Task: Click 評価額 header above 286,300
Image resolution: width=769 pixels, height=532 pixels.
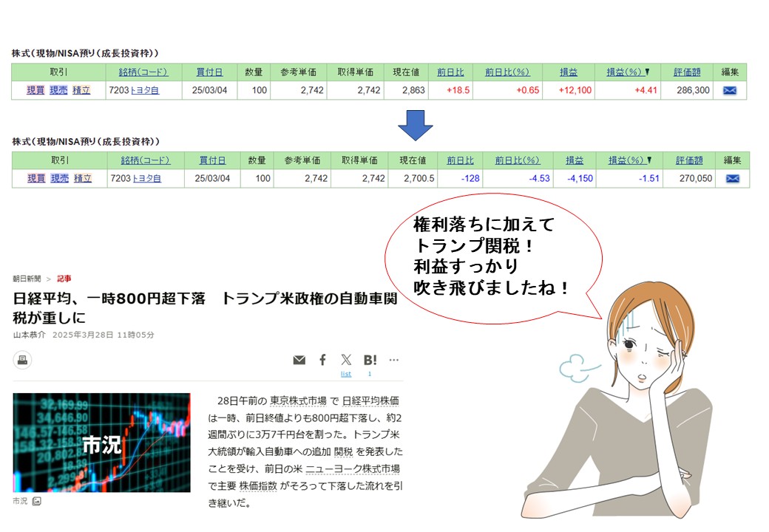Action: [x=687, y=72]
